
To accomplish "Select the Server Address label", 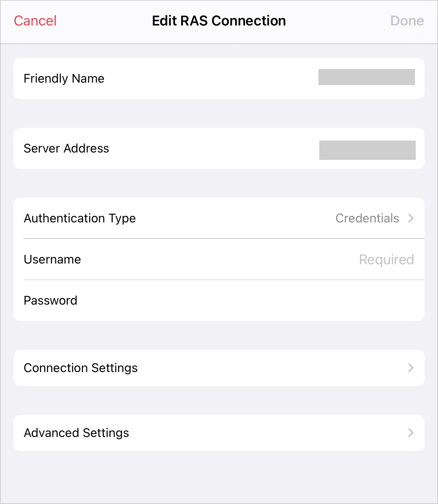I will pyautogui.click(x=67, y=148).
